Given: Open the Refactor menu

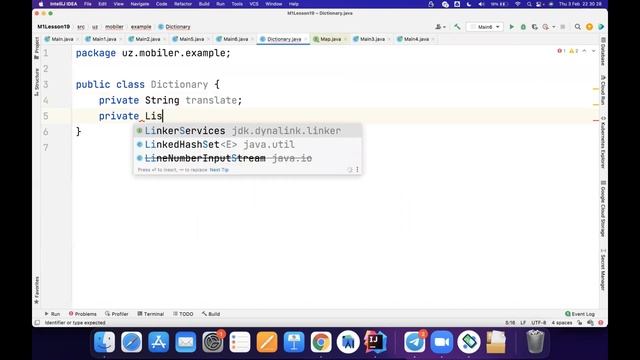Looking at the screenshot, I should tap(183, 4).
